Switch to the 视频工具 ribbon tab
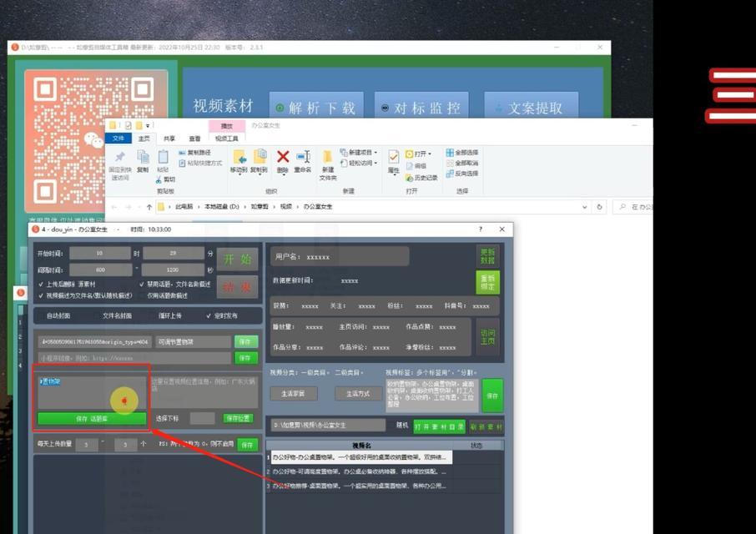The image size is (756, 534). pyautogui.click(x=227, y=139)
